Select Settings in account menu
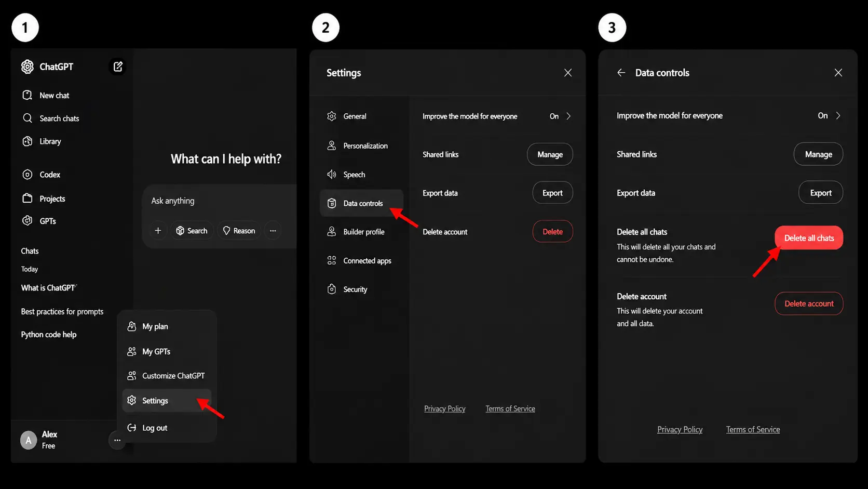Viewport: 868px width, 489px height. [x=167, y=401]
